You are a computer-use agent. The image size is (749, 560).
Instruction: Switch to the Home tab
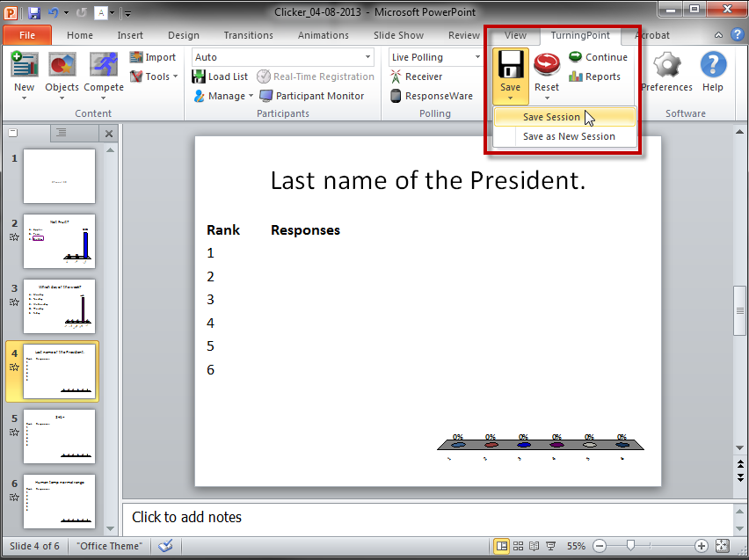80,35
